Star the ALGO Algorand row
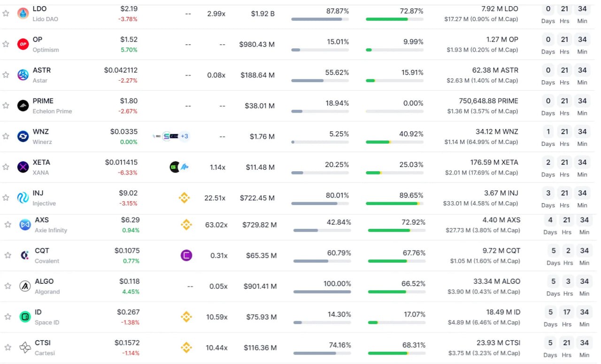Viewport: 601px width, 364px height. [x=8, y=286]
